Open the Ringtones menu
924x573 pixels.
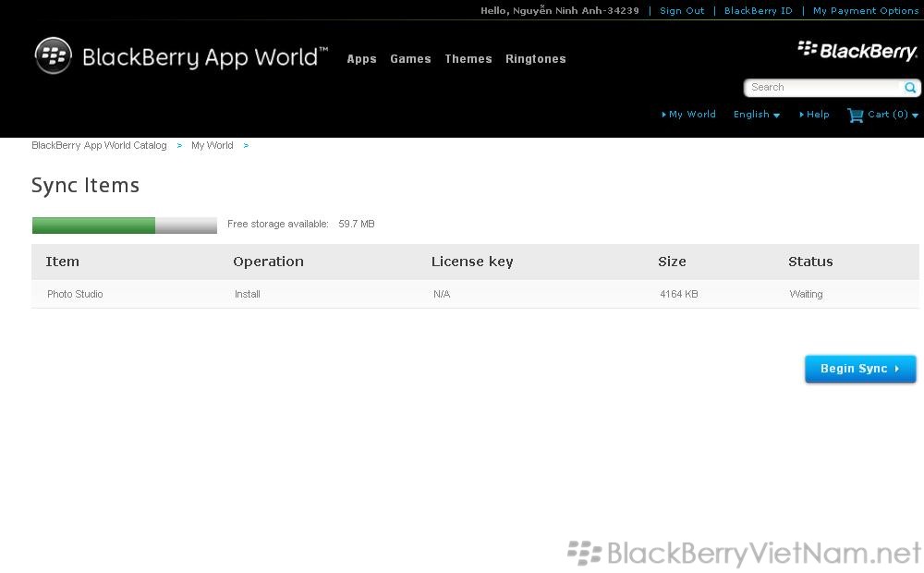pos(535,59)
